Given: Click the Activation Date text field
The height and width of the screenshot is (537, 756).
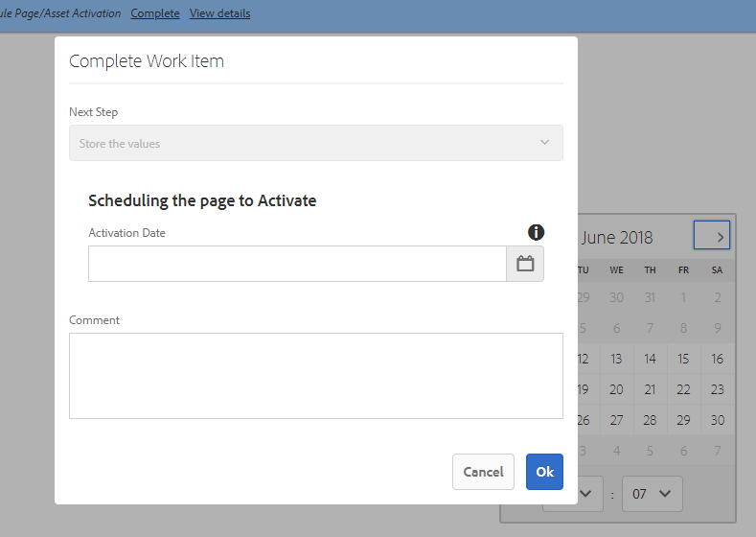Looking at the screenshot, I should 297,264.
